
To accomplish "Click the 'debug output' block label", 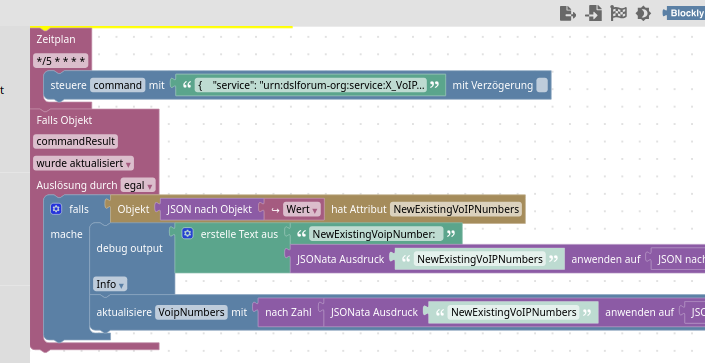I will coord(129,248).
